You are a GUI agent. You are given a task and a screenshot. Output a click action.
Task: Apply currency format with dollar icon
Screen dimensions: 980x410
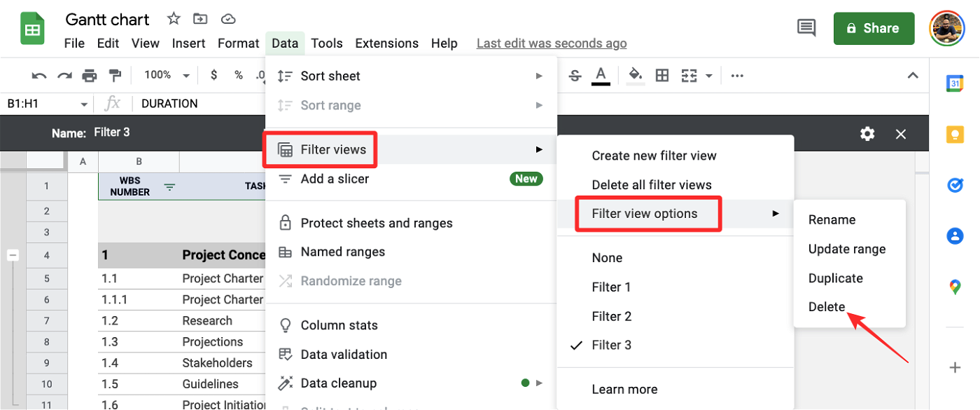pyautogui.click(x=213, y=75)
